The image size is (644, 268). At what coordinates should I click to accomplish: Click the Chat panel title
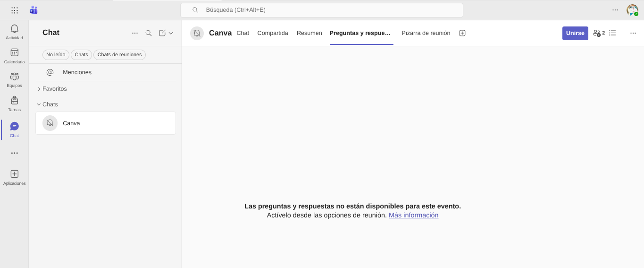point(51,33)
